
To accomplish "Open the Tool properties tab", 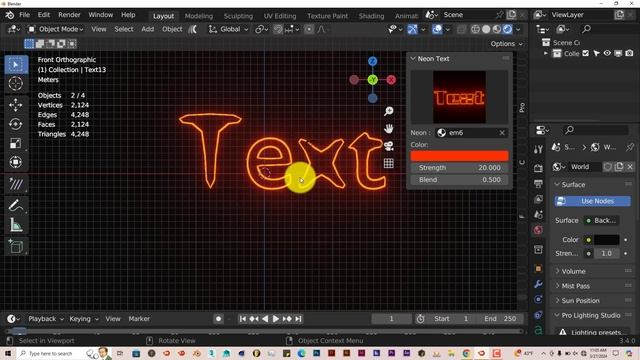I will pos(538,150).
